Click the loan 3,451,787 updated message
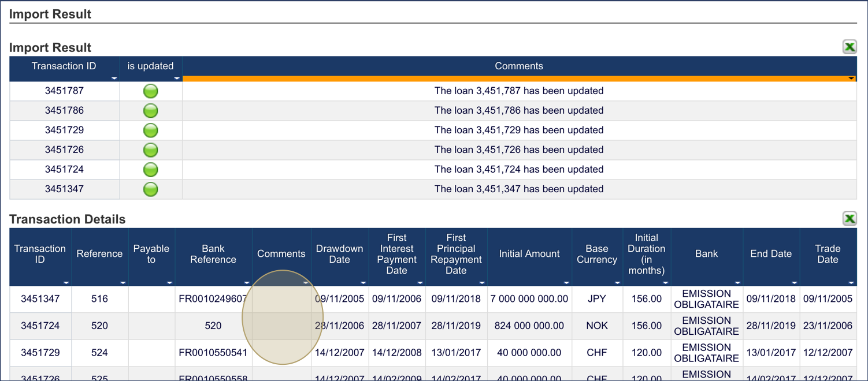 tap(518, 91)
